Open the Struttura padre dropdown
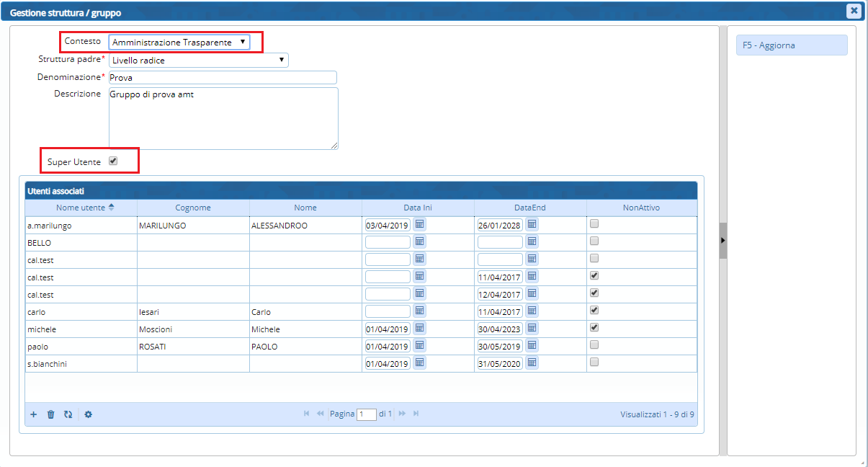This screenshot has height=467, width=868. [198, 61]
